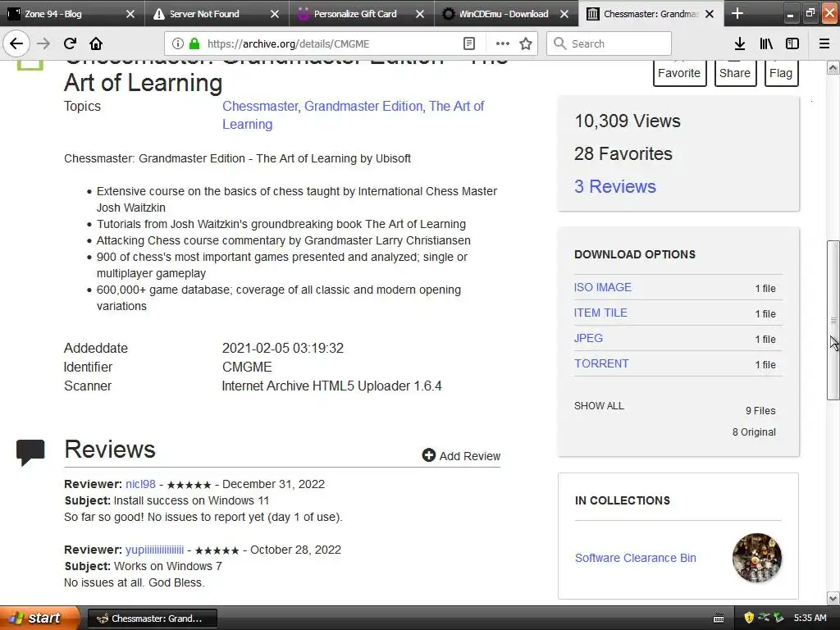The width and height of the screenshot is (840, 630).
Task: Reload the current page
Action: [x=70, y=43]
